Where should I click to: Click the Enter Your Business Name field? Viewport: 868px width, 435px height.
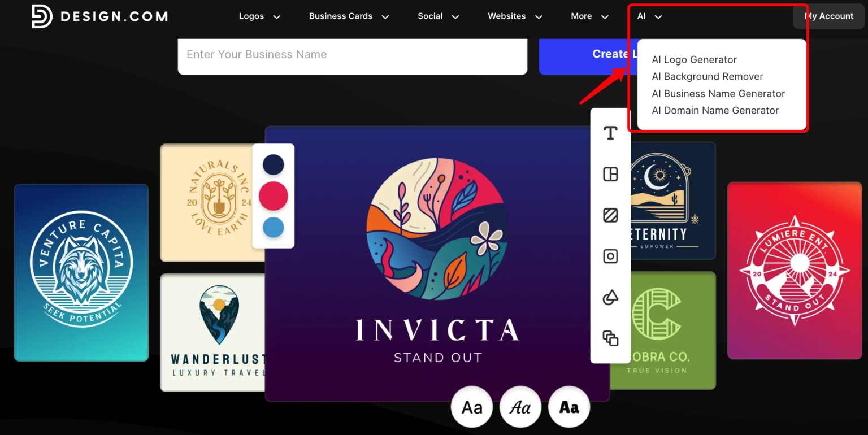[352, 55]
